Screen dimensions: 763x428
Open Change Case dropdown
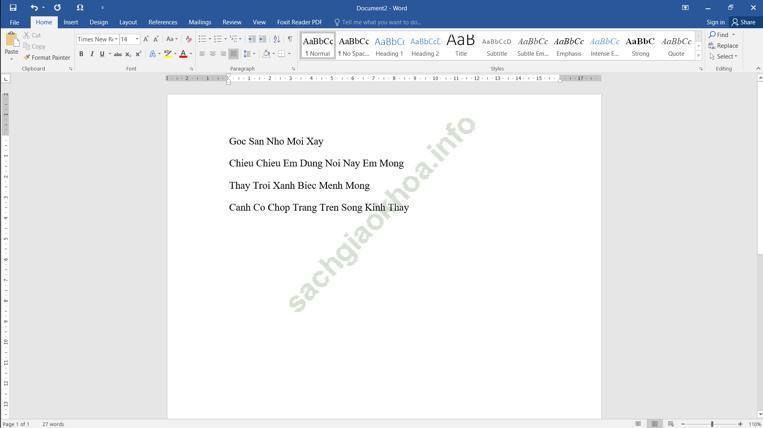[172, 39]
